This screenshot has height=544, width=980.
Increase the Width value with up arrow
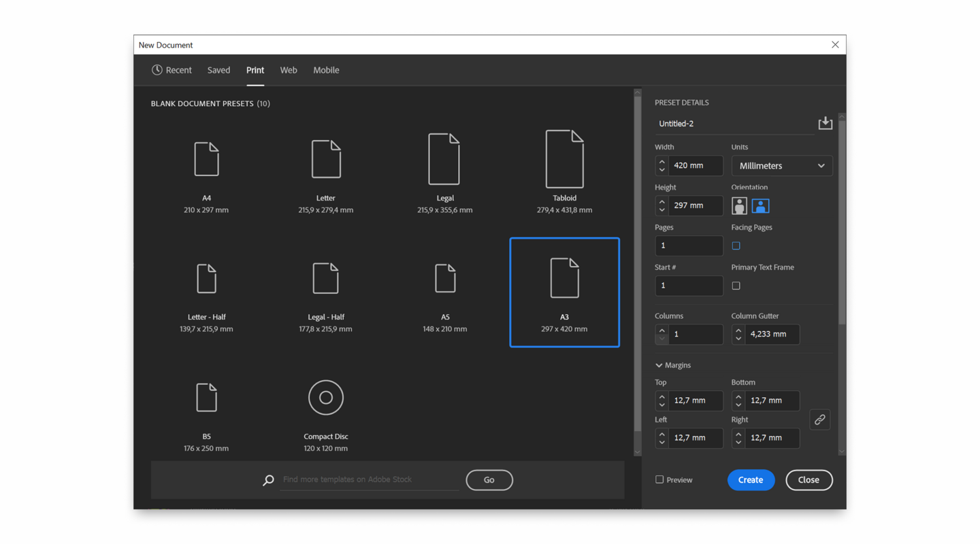[x=661, y=162]
